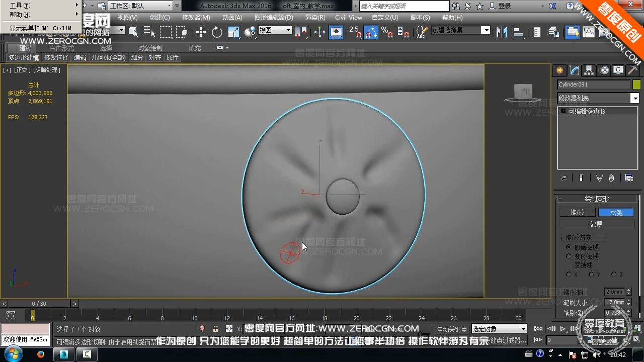Select the 原始法线 radio option
The width and height of the screenshot is (644, 362).
point(569,247)
